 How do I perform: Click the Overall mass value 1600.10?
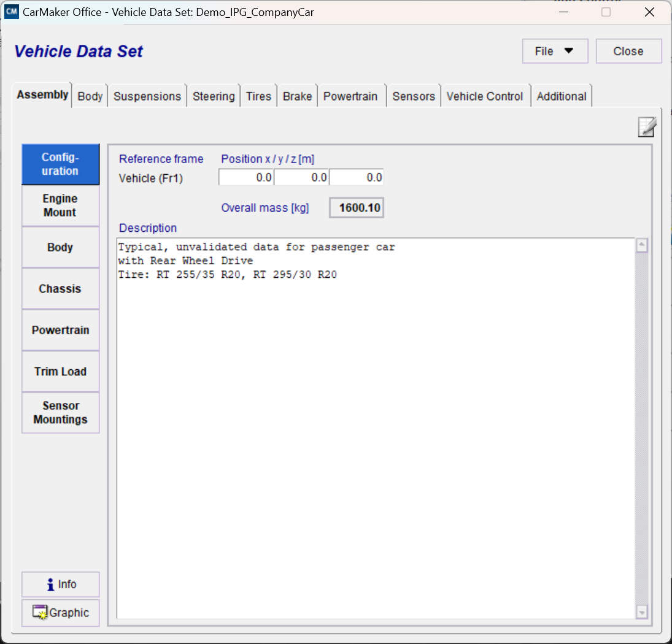pos(357,208)
